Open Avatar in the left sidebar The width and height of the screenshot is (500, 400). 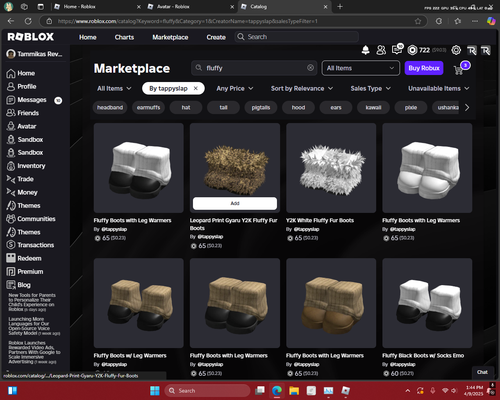click(x=21, y=126)
